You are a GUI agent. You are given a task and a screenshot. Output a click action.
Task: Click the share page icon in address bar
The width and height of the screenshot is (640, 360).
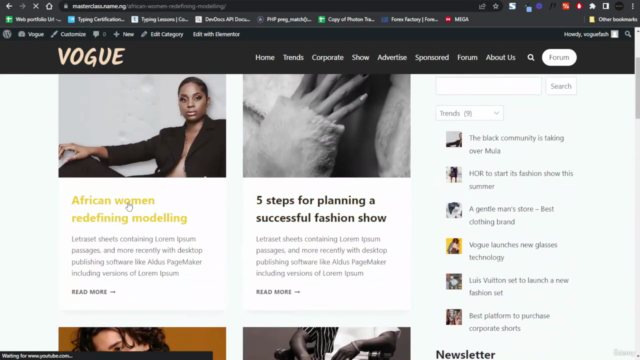tap(482, 6)
